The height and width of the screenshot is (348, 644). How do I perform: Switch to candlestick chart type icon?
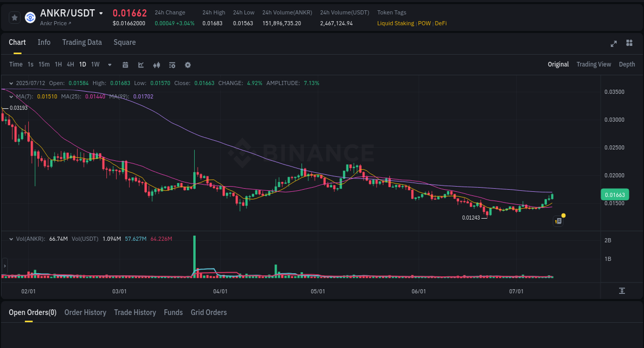pyautogui.click(x=156, y=64)
